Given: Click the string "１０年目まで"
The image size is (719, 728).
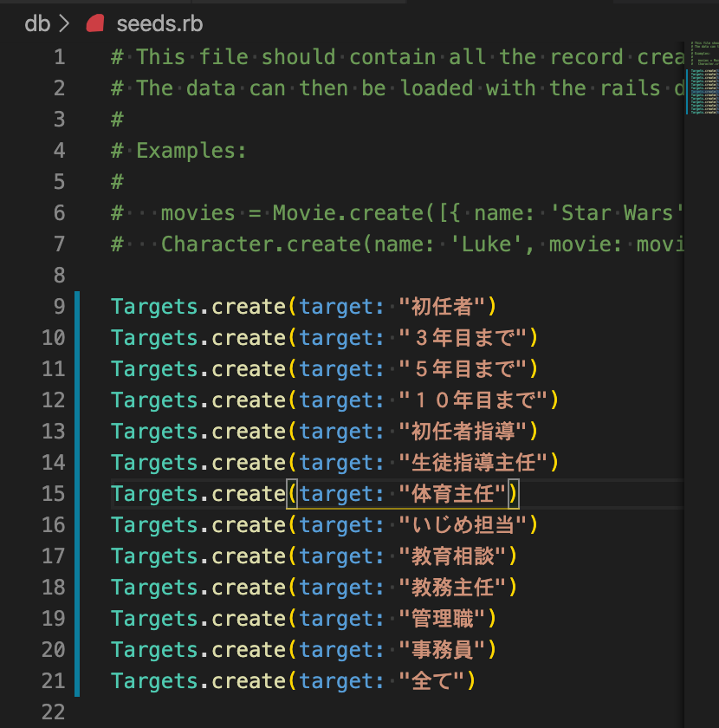Looking at the screenshot, I should pos(473,400).
